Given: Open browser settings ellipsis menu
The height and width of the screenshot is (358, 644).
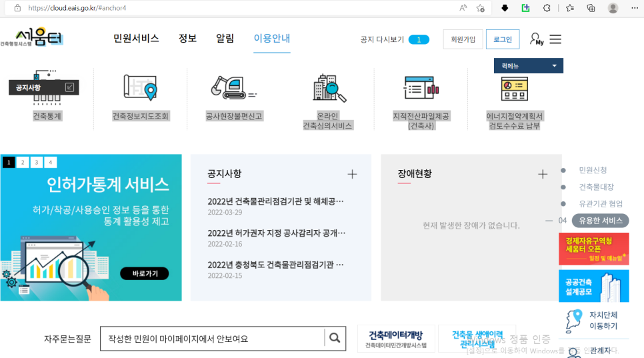Looking at the screenshot, I should pos(635,8).
